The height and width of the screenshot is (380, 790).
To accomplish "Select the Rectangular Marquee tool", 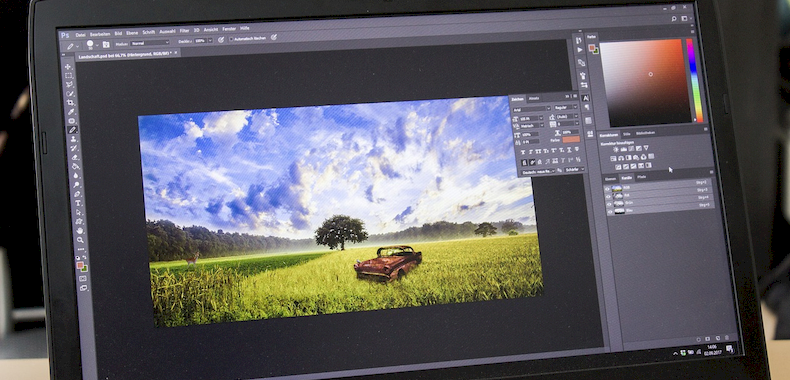I will tap(69, 76).
